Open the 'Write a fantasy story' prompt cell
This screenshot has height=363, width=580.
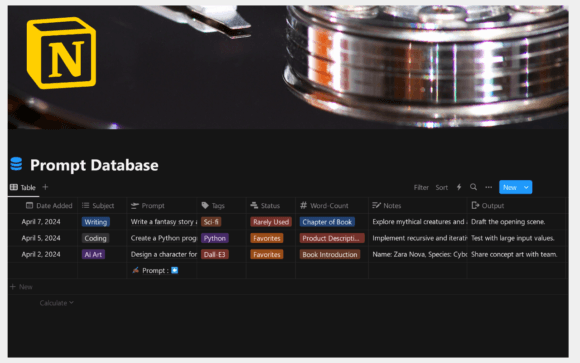pos(162,222)
